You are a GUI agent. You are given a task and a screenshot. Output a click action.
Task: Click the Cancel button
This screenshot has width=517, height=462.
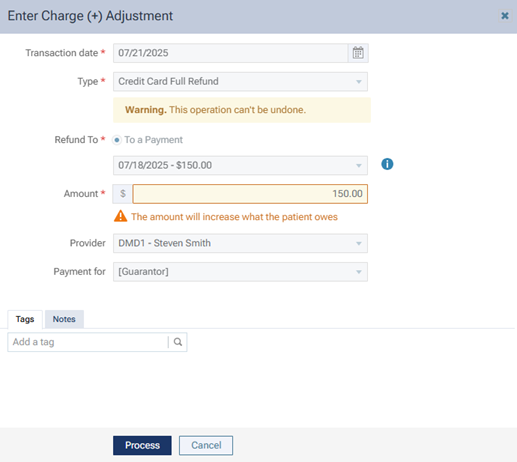point(206,445)
